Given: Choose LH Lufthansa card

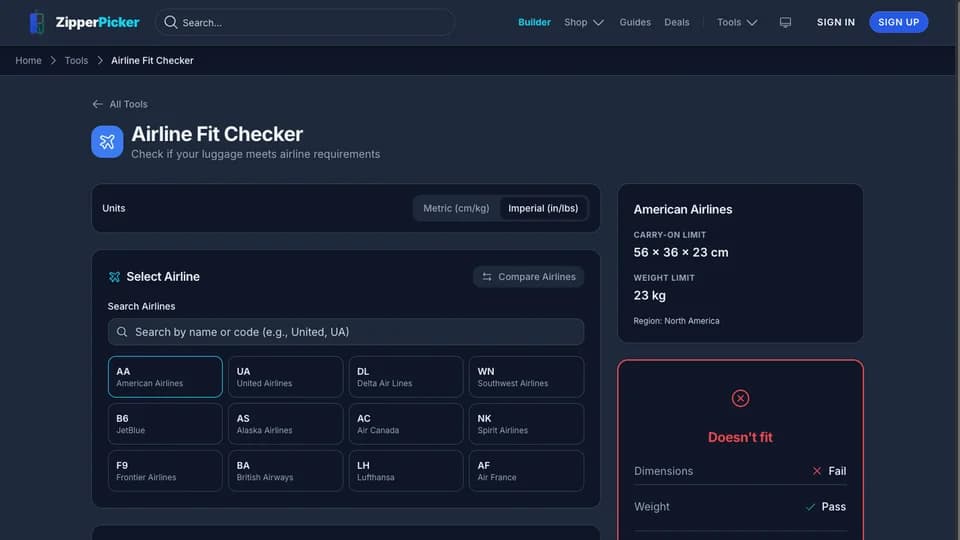Looking at the screenshot, I should (x=406, y=471).
